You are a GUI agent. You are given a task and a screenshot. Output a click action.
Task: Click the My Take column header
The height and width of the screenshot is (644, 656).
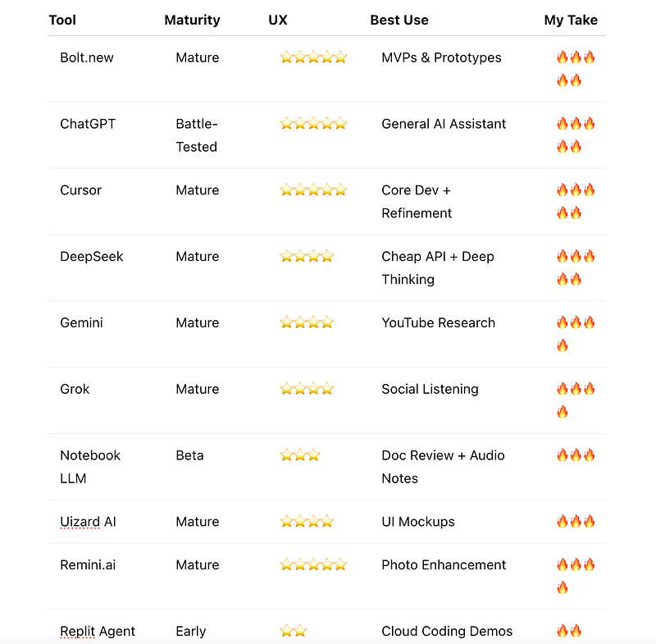click(x=571, y=20)
